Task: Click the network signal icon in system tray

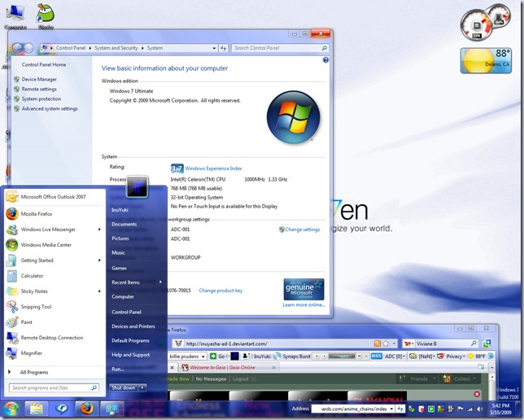Action: click(470, 409)
